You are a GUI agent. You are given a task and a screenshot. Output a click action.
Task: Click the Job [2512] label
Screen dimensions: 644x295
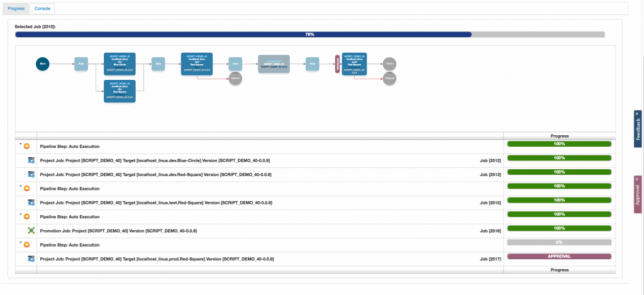491,160
